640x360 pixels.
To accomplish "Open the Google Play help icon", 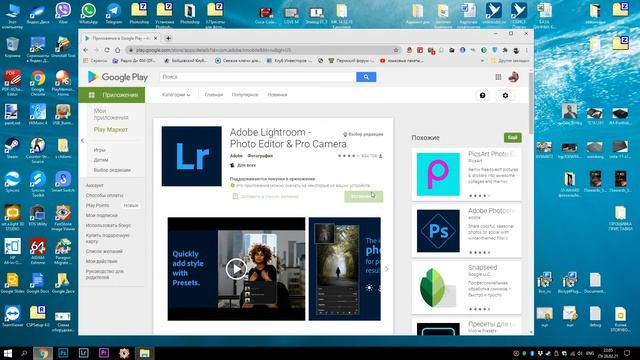I will pos(482,95).
